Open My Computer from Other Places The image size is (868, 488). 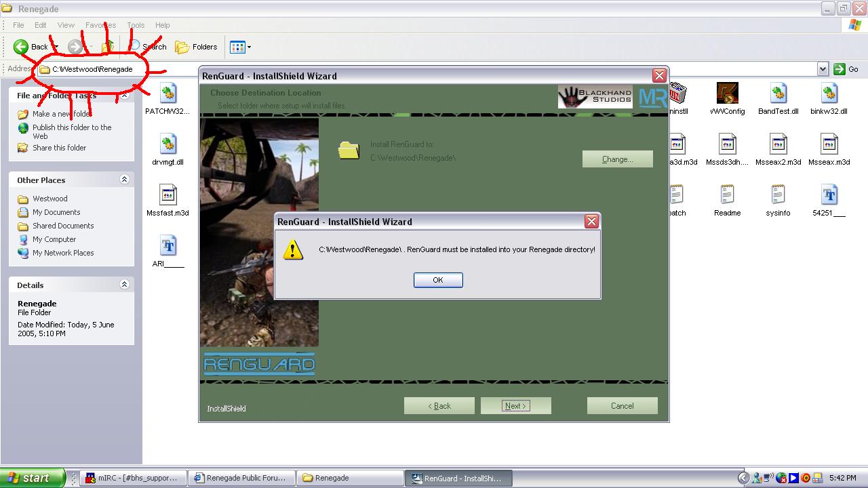(54, 239)
